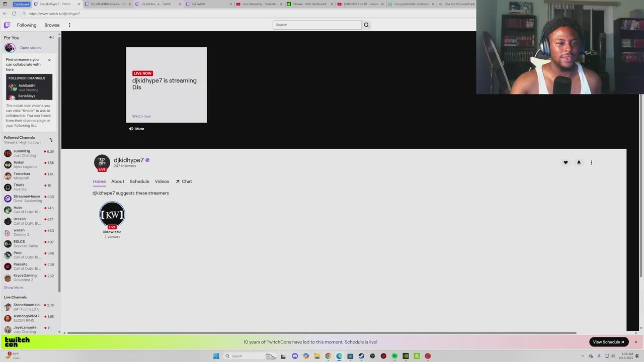Open Parasite channel in sidebar
This screenshot has width=644, height=362.
coord(29,266)
